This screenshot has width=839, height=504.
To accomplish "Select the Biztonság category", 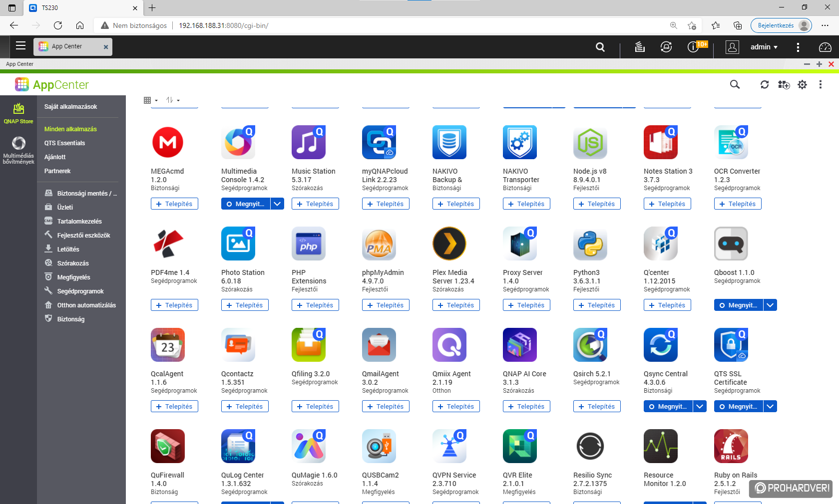I will pos(70,319).
